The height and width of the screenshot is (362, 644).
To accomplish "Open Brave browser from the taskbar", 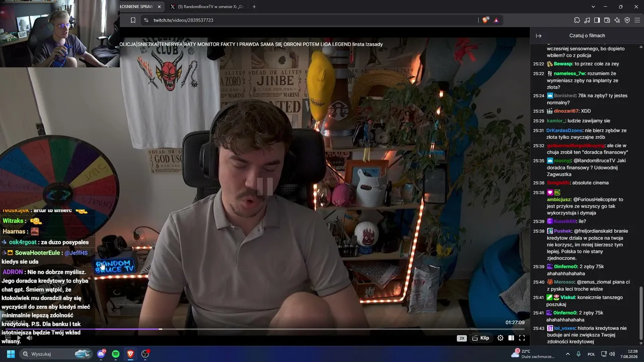I will (130, 354).
